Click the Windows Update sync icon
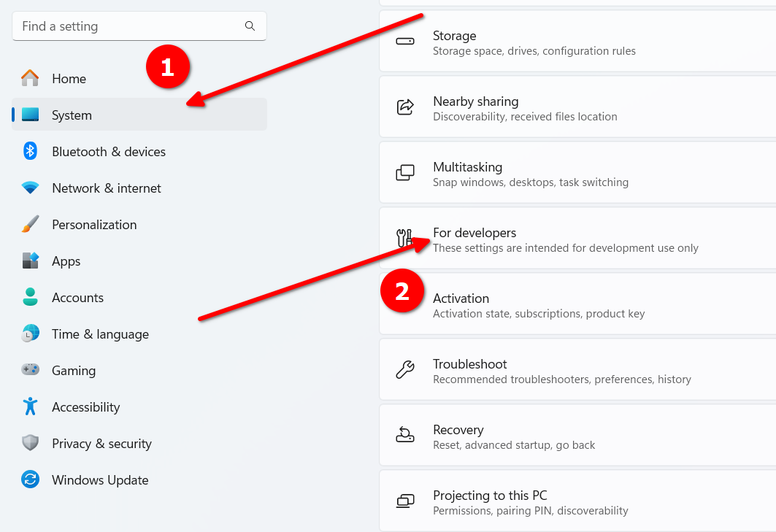Image resolution: width=776 pixels, height=532 pixels. (30, 479)
